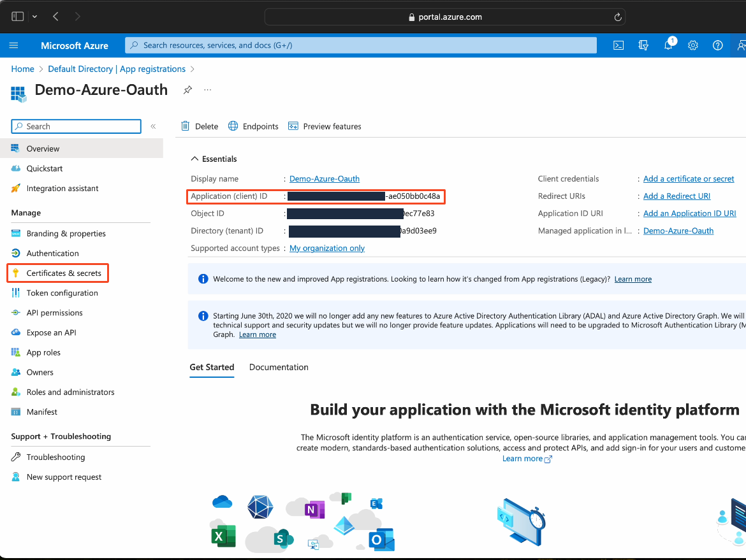Select Certificates & secrets in the sidebar
746x560 pixels.
[57, 273]
